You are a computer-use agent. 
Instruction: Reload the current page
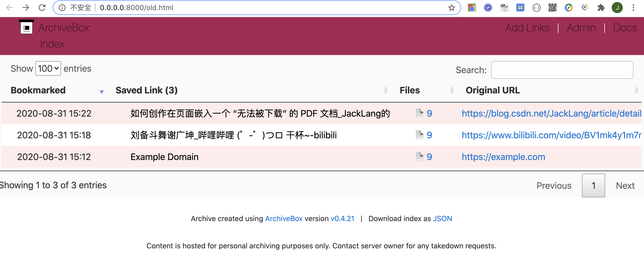(x=42, y=8)
